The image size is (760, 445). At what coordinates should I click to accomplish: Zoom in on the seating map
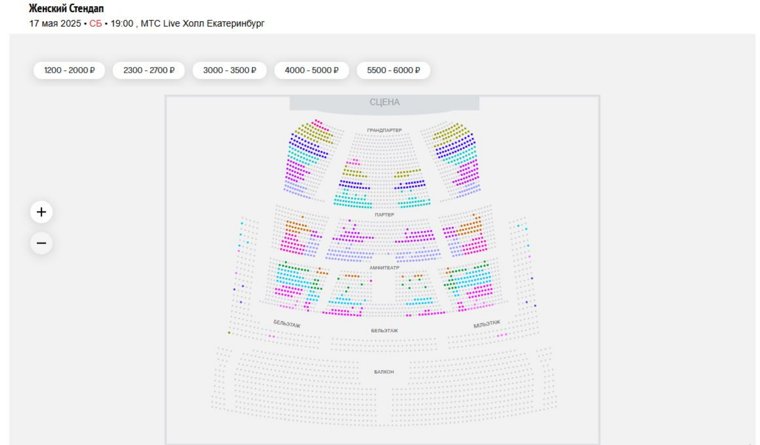(41, 212)
